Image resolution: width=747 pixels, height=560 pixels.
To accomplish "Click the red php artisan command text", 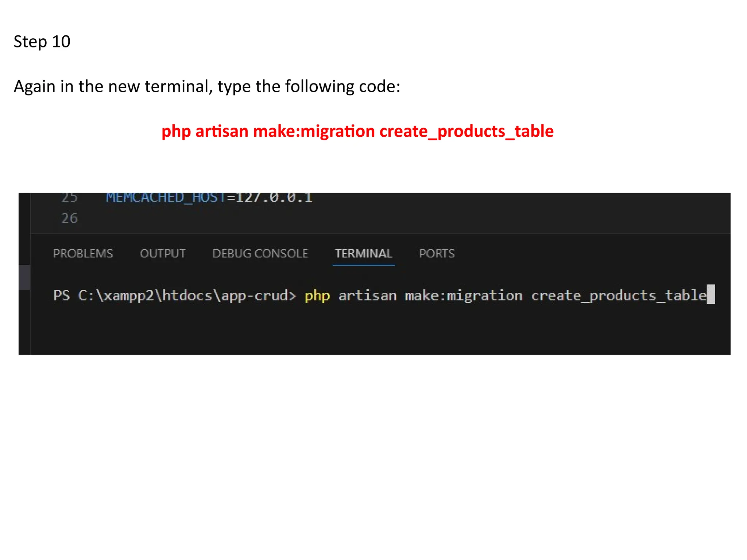I will [357, 132].
